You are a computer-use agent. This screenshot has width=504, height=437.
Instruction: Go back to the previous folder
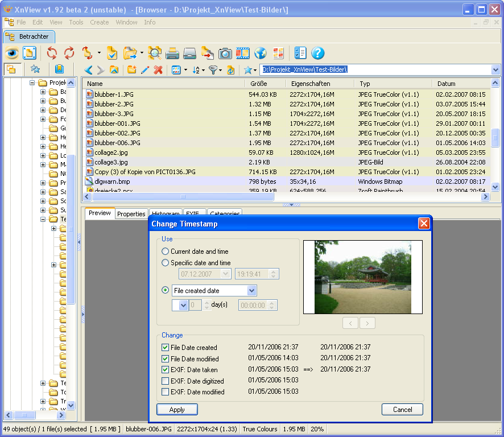pos(88,70)
